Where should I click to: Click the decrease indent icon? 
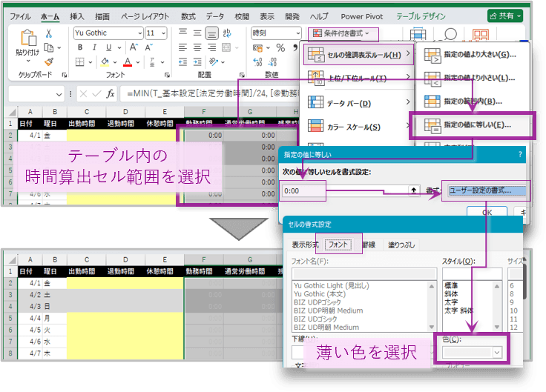click(182, 62)
